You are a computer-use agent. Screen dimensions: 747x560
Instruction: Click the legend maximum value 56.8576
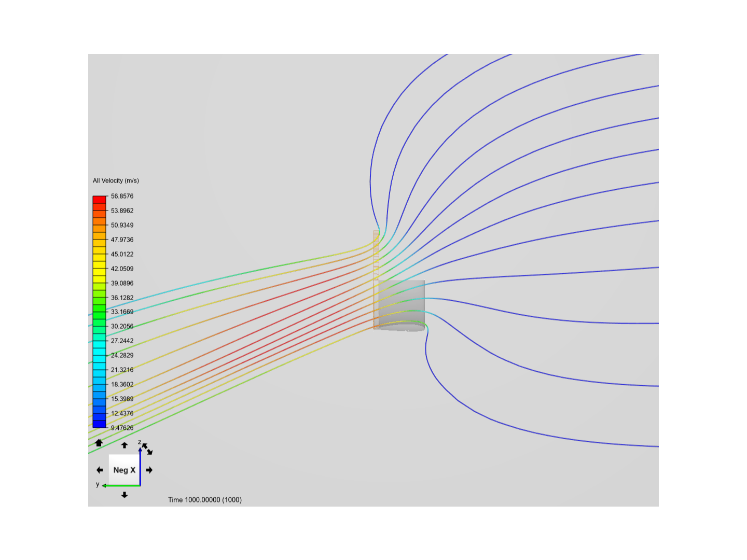122,196
